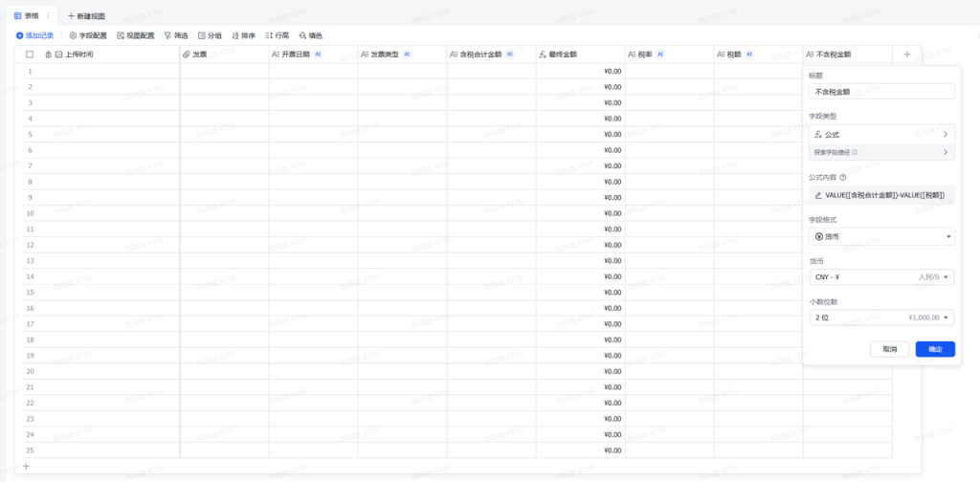The height and width of the screenshot is (482, 980).
Task: Open the 筛选 filter tool
Action: [x=176, y=36]
